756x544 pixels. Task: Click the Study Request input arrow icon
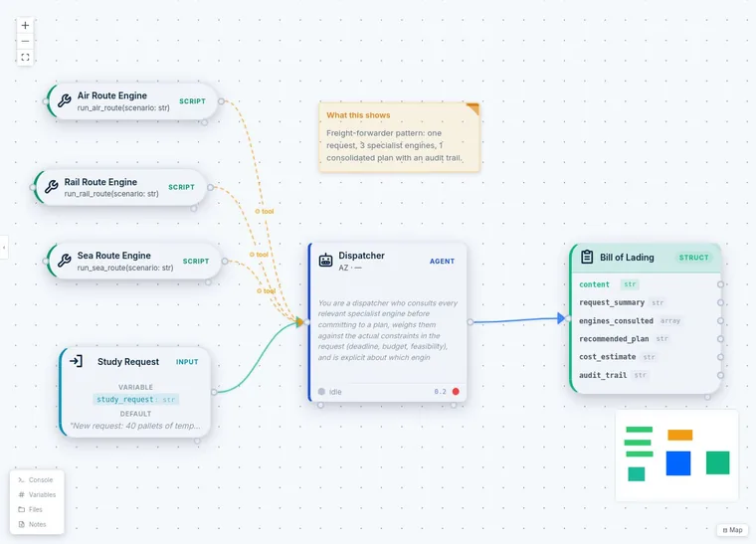(x=77, y=361)
